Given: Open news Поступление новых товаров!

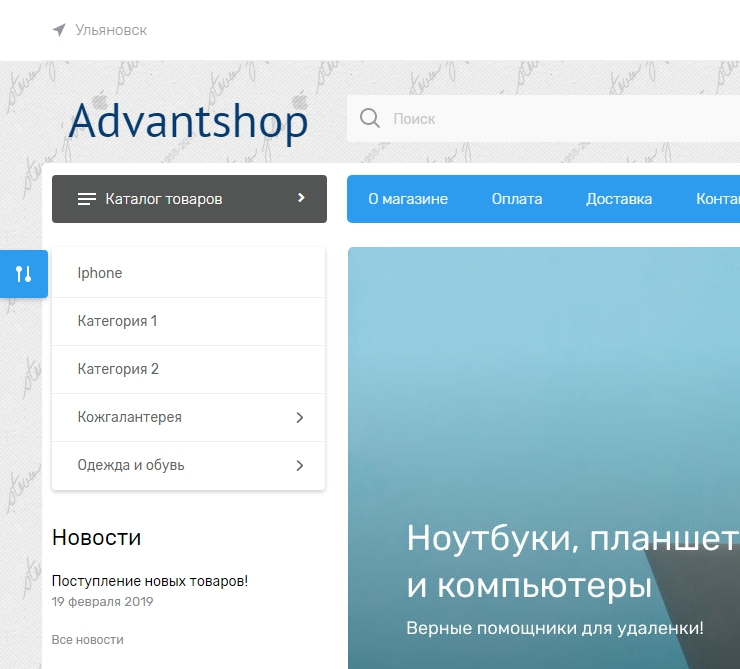Looking at the screenshot, I should 149,580.
